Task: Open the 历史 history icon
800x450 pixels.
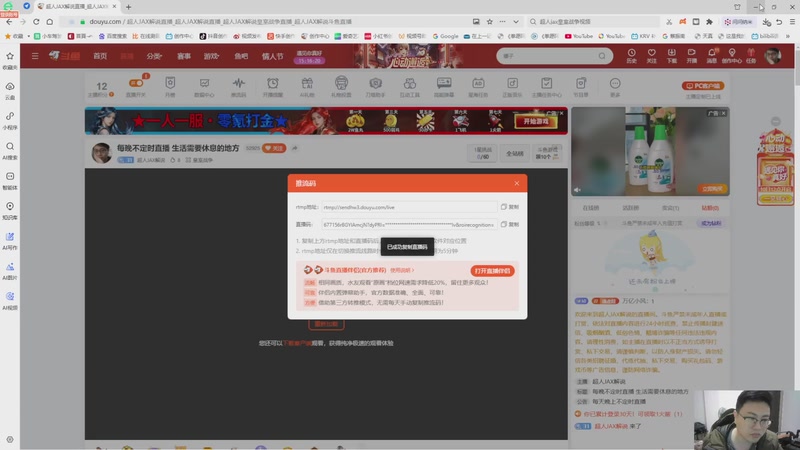Action: coord(631,56)
